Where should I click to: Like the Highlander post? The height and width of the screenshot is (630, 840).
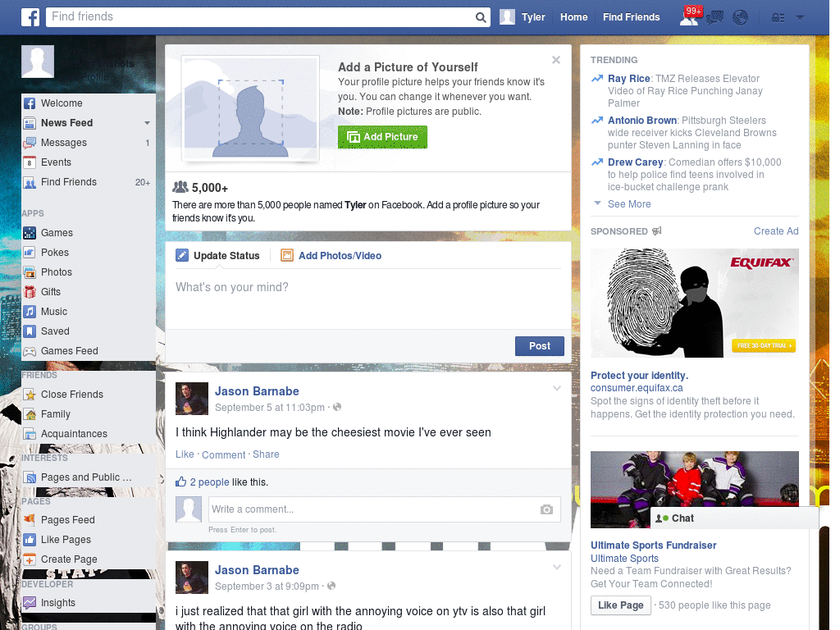(x=185, y=454)
